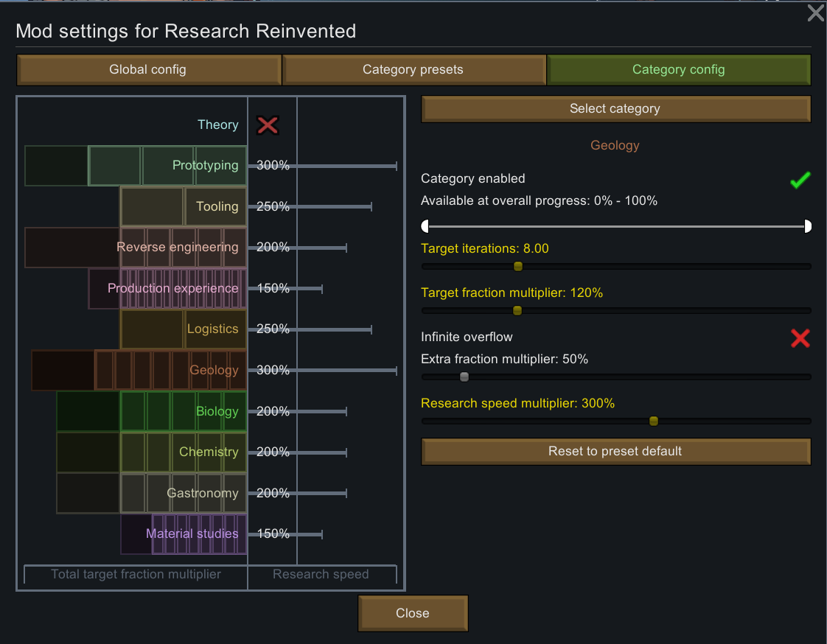Screen dimensions: 827x644
Task: Click the Target iterations: 8.00 label
Action: (485, 248)
